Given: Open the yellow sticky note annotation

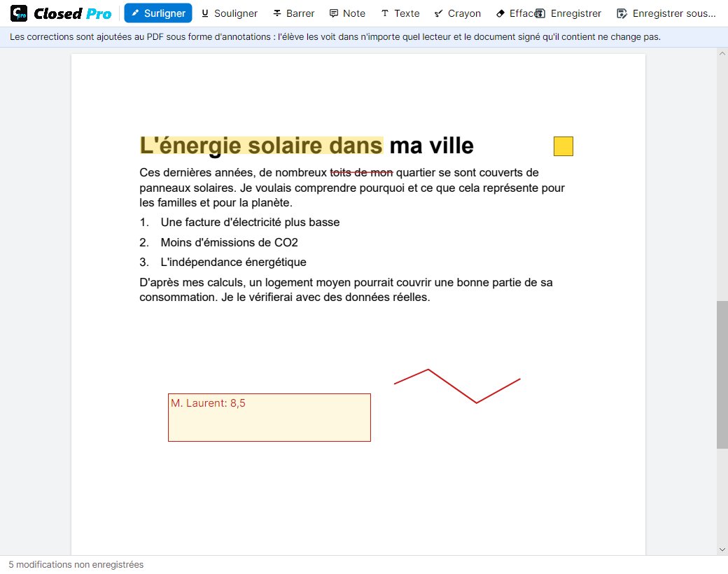Looking at the screenshot, I should click(563, 146).
